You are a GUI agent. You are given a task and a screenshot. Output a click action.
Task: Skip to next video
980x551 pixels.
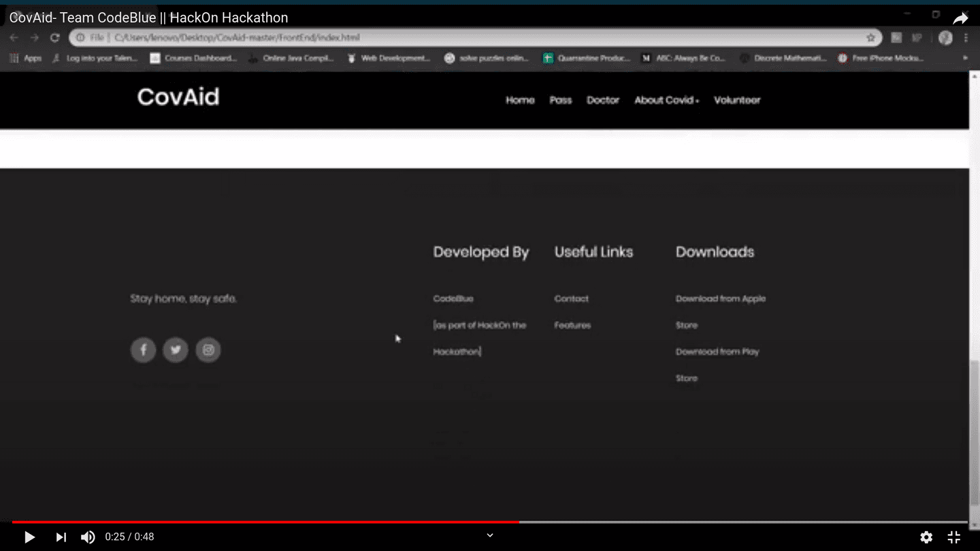point(61,537)
